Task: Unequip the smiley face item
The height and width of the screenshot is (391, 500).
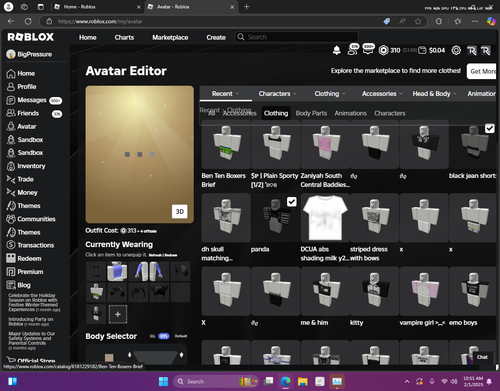Action: (96, 271)
